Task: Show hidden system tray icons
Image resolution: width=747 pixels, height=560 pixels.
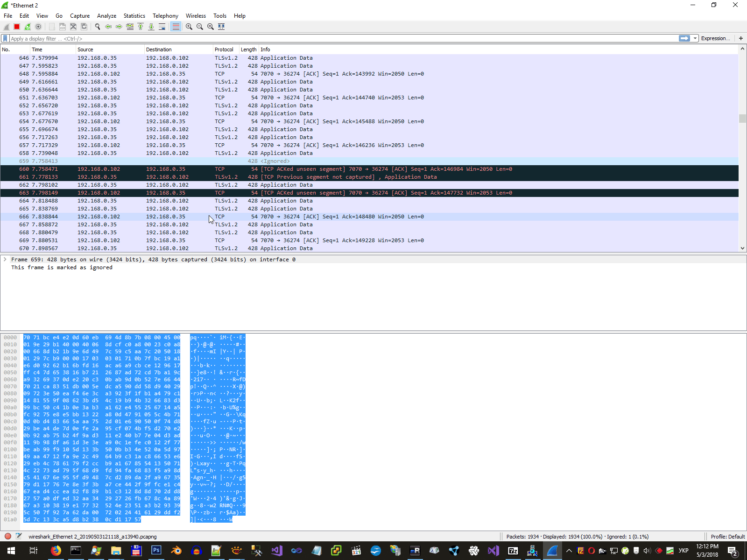Action: click(x=569, y=551)
